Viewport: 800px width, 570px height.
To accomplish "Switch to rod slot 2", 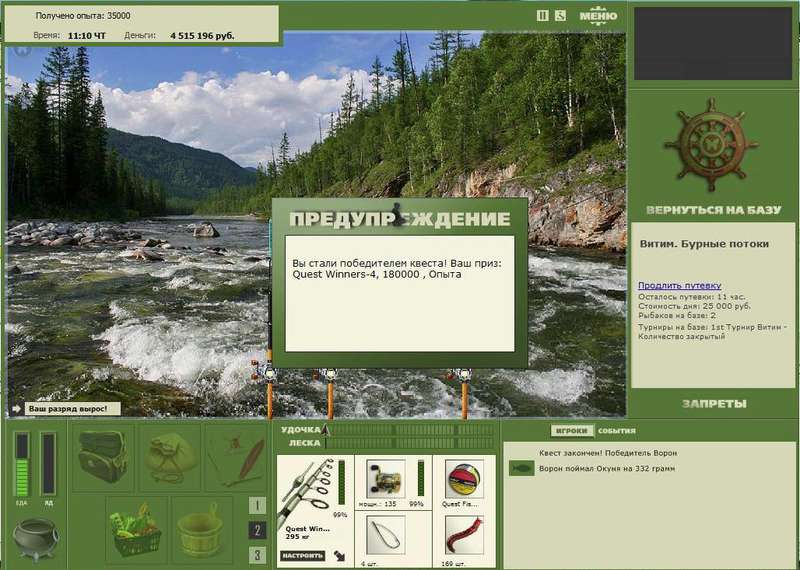I will [x=258, y=530].
